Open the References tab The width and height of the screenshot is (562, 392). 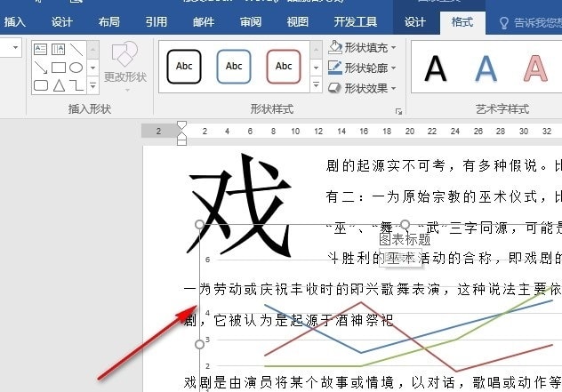click(x=157, y=22)
